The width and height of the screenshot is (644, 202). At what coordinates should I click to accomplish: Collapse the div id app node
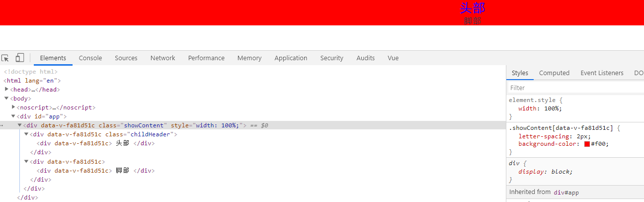[x=13, y=116]
